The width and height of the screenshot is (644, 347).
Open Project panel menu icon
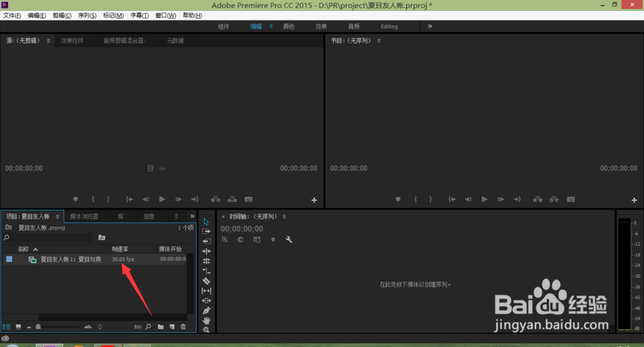[57, 216]
